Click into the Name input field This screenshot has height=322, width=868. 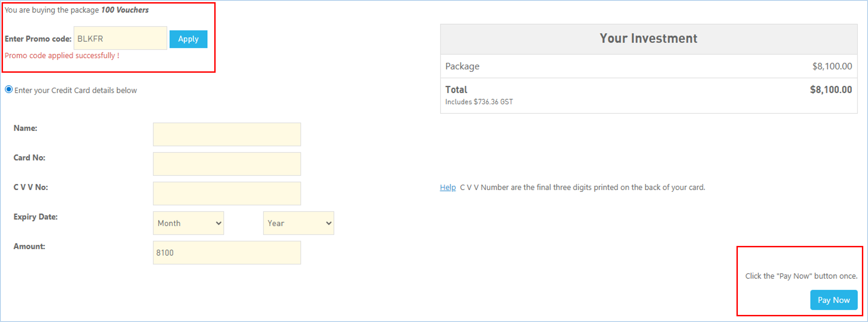pos(226,134)
